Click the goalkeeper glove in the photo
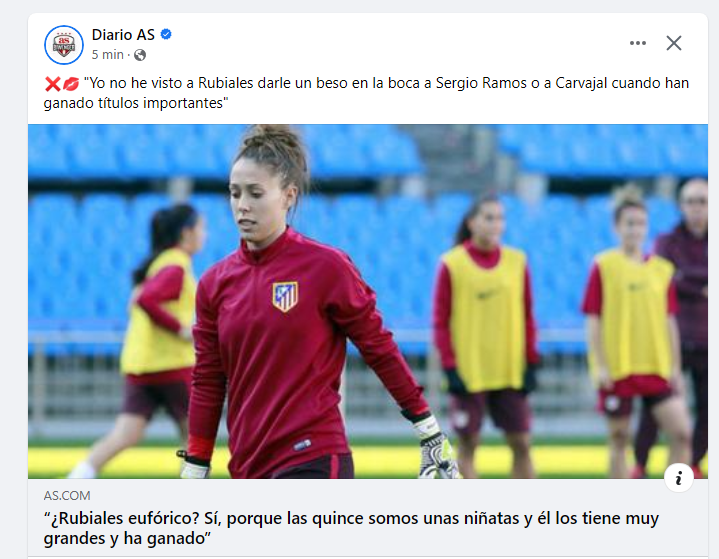The height and width of the screenshot is (559, 719). point(436,449)
